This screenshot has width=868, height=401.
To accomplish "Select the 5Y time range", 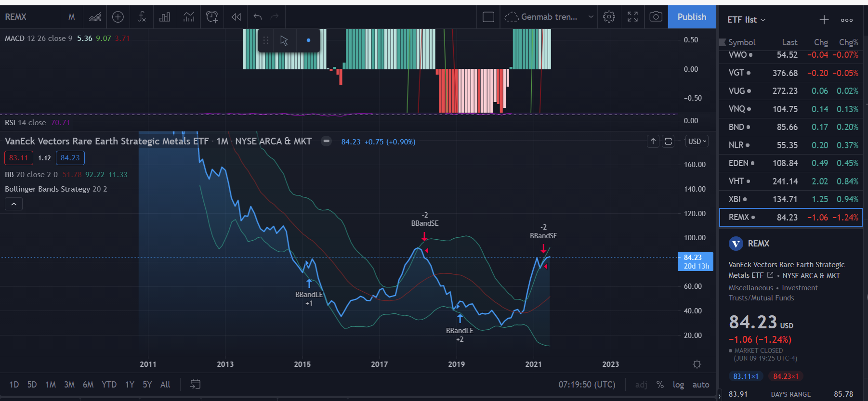I will (x=147, y=385).
